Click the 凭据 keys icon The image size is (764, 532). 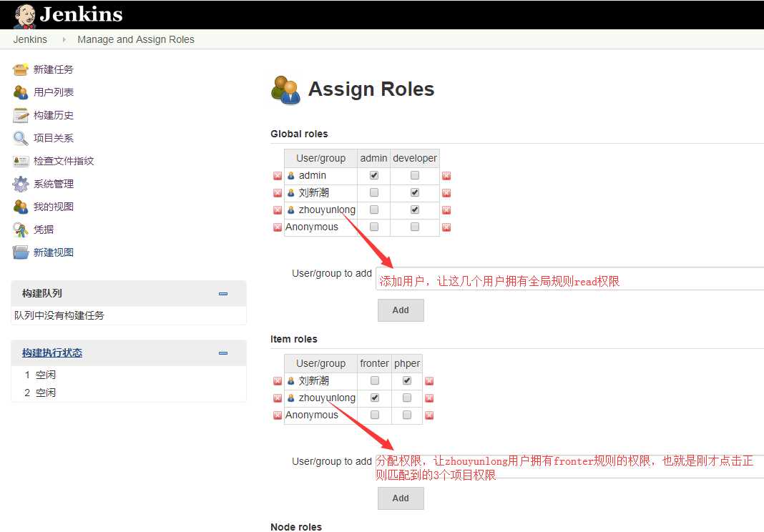(21, 230)
